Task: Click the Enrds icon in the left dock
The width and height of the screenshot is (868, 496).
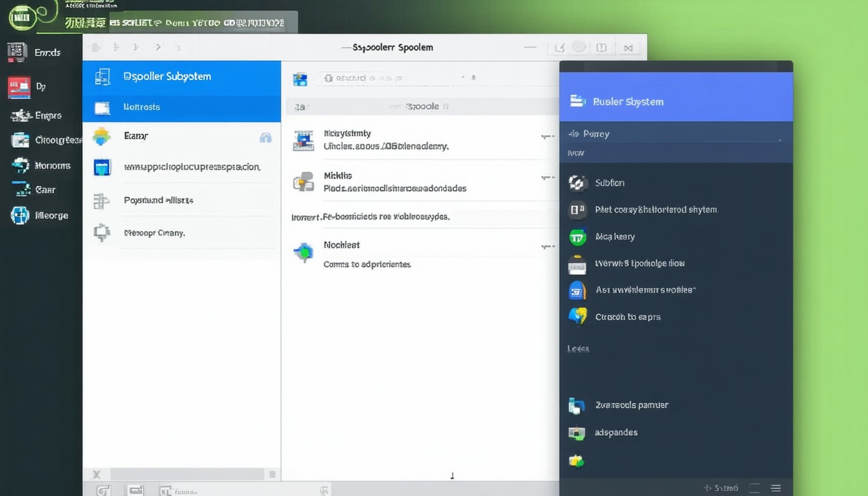Action: pos(17,52)
